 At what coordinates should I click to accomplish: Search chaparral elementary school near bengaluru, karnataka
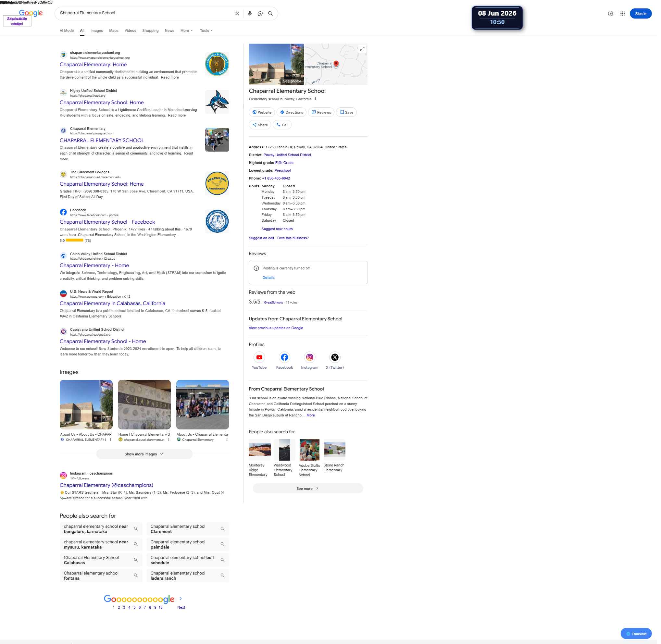point(101,529)
